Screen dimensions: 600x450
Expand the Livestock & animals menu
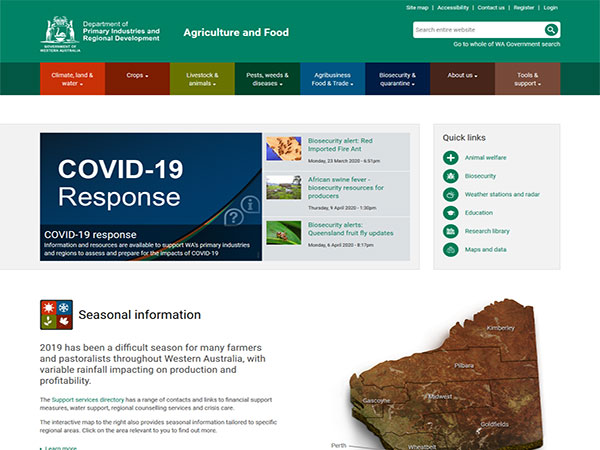202,79
